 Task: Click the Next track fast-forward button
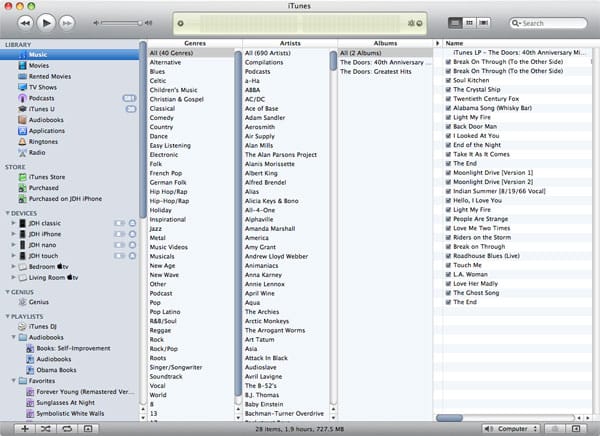pyautogui.click(x=67, y=23)
